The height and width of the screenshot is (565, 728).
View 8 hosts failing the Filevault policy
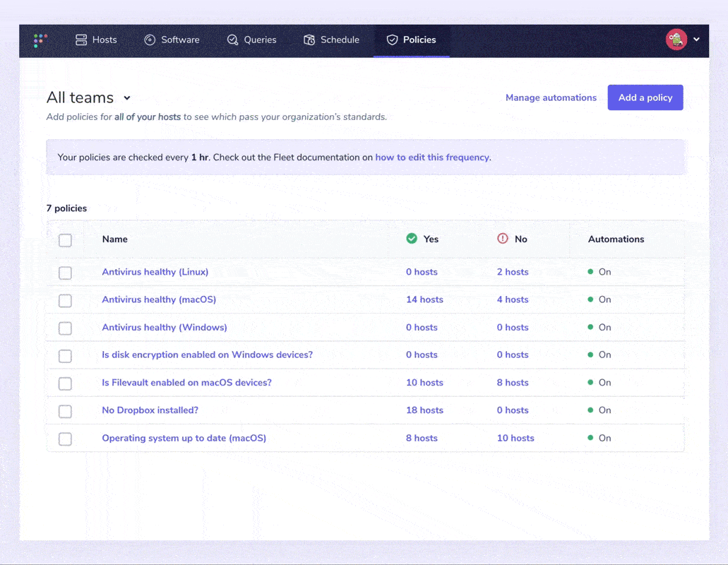[513, 383]
